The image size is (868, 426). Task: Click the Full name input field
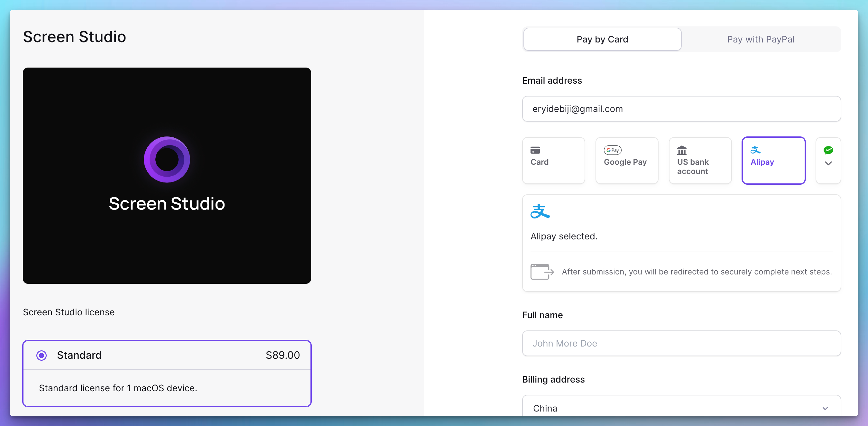point(681,343)
